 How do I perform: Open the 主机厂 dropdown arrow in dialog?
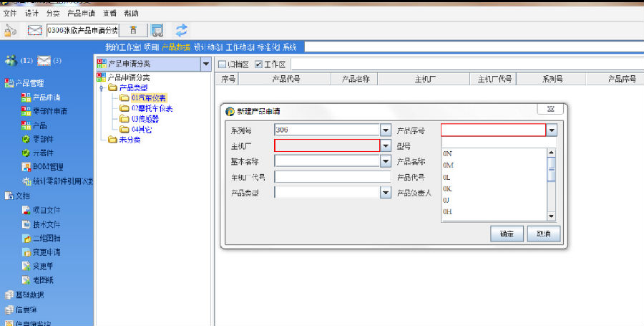click(385, 145)
